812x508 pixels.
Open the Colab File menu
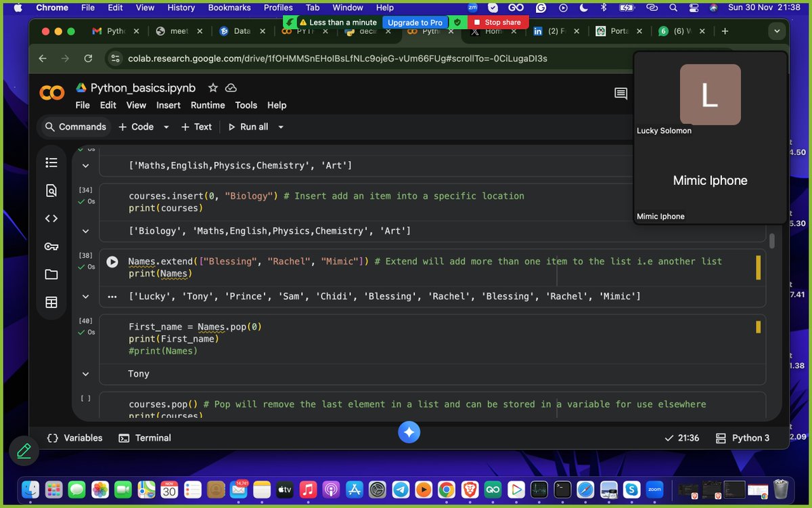[83, 105]
